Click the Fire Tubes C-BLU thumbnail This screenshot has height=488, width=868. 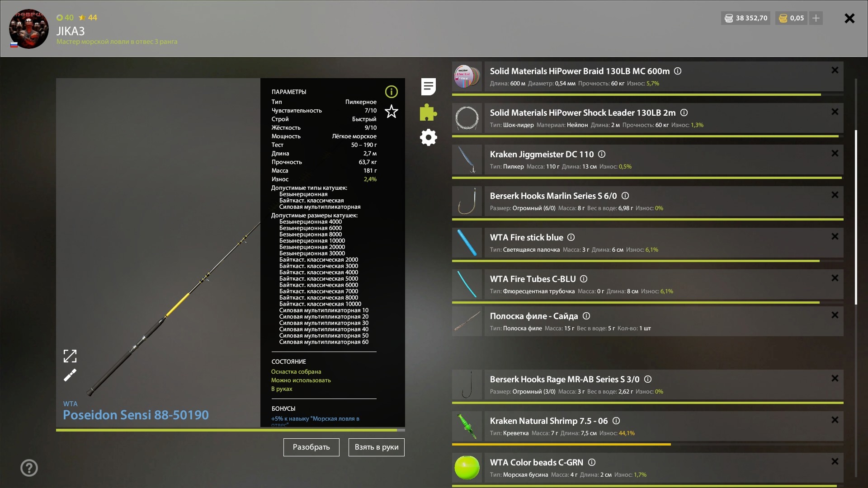click(467, 284)
